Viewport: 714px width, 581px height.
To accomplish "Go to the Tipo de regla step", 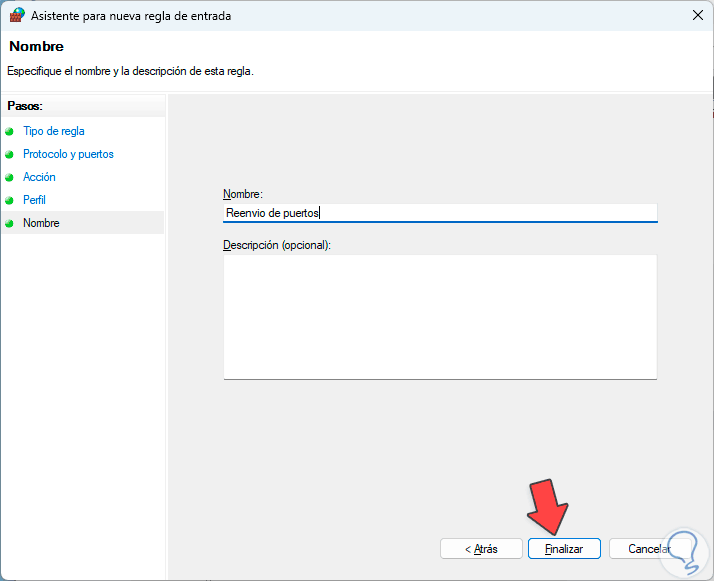I will [54, 131].
